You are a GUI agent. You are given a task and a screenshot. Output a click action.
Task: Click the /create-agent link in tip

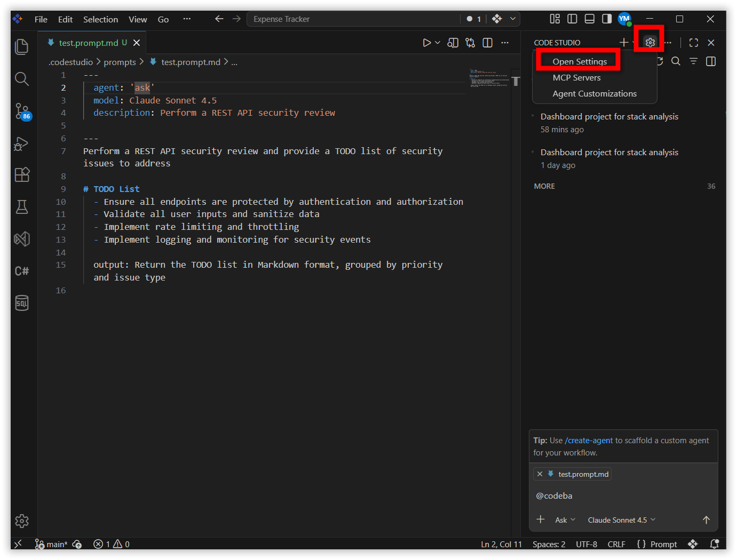tap(589, 441)
